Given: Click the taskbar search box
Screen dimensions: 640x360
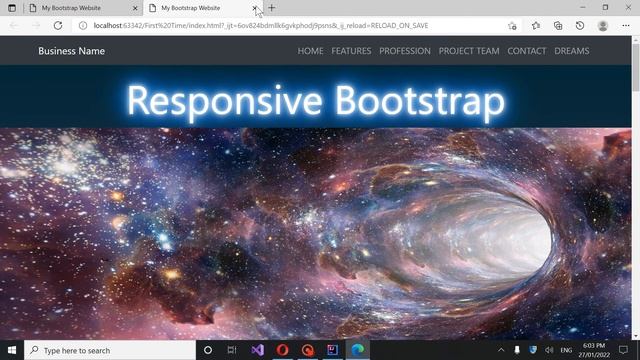Looking at the screenshot, I should pyautogui.click(x=110, y=350).
